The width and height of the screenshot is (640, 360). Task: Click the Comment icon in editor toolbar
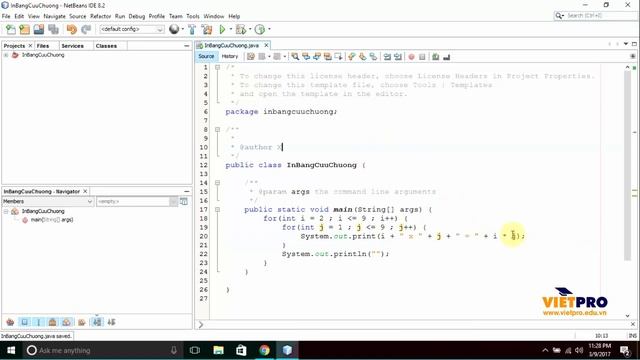436,57
